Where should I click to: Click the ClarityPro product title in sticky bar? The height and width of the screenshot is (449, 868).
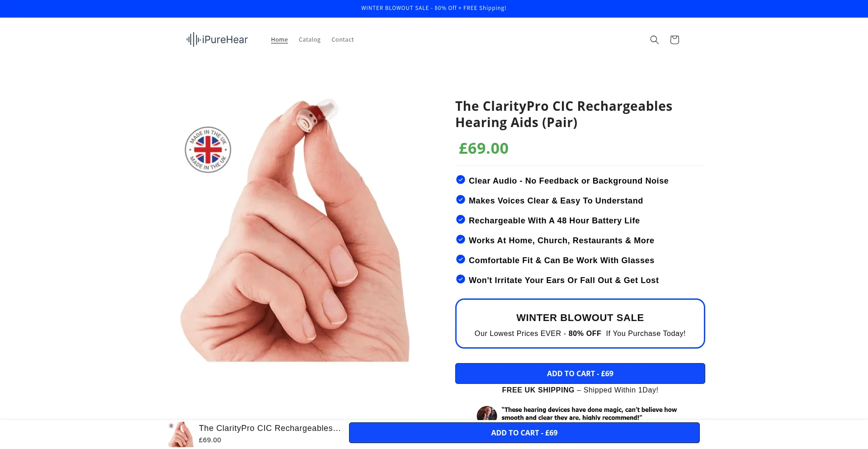click(x=270, y=428)
